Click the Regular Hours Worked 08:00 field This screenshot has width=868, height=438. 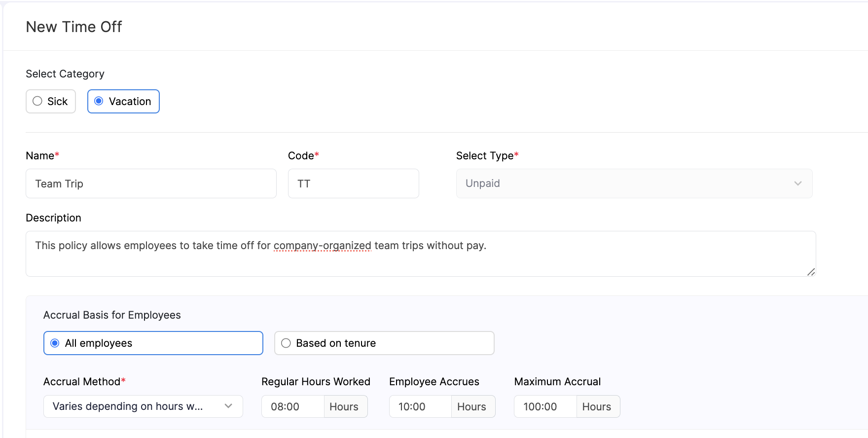point(292,406)
